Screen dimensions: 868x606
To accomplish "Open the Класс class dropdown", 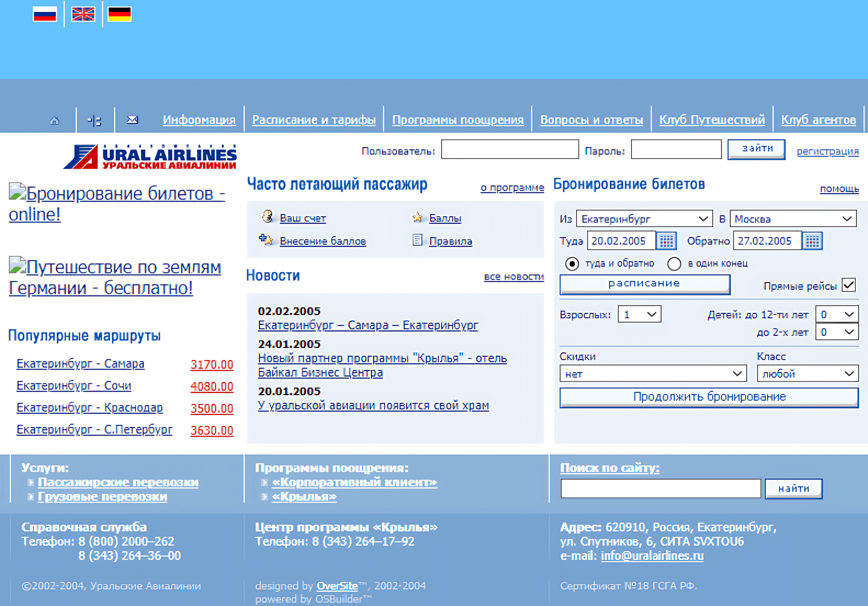I will (x=808, y=373).
